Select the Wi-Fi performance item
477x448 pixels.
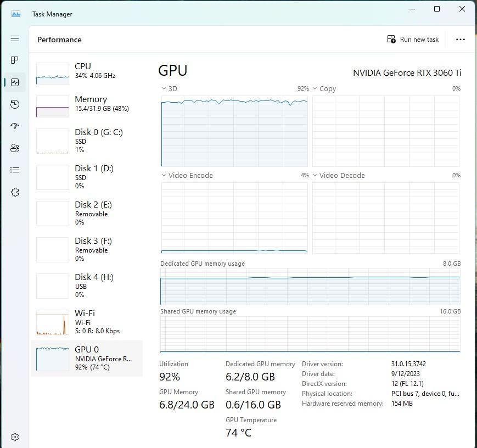tap(87, 322)
